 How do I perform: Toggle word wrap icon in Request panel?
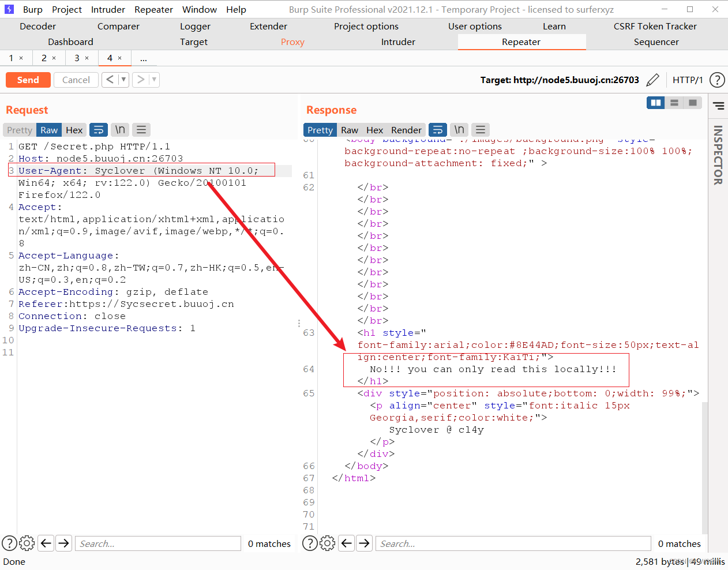pyautogui.click(x=99, y=130)
